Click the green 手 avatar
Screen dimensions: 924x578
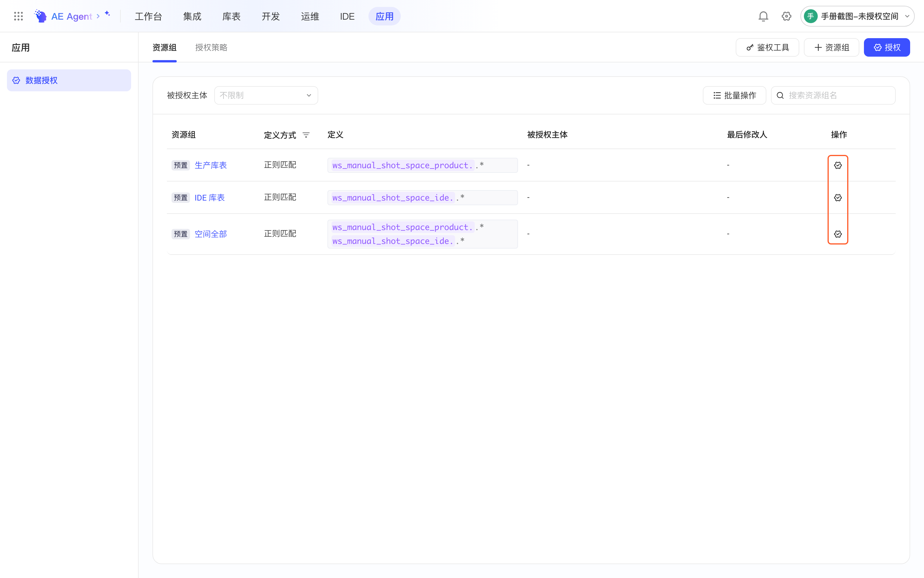(x=811, y=16)
